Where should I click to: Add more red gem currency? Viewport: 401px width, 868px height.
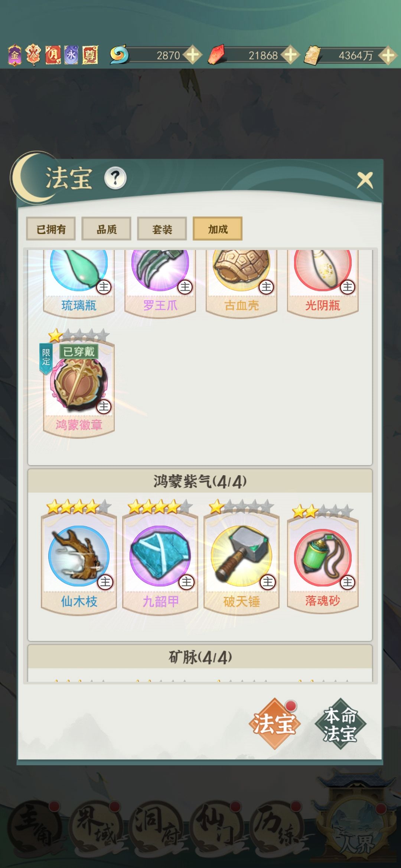pyautogui.click(x=290, y=55)
